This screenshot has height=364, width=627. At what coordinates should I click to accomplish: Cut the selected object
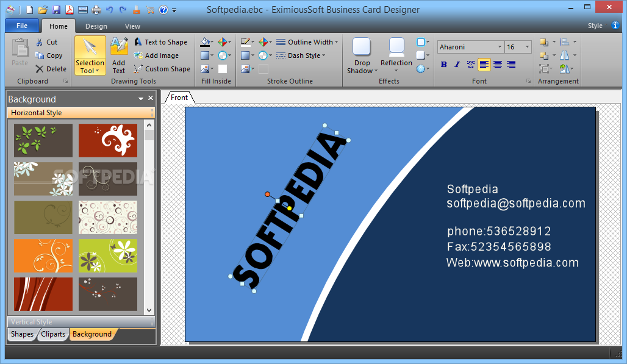(x=47, y=42)
